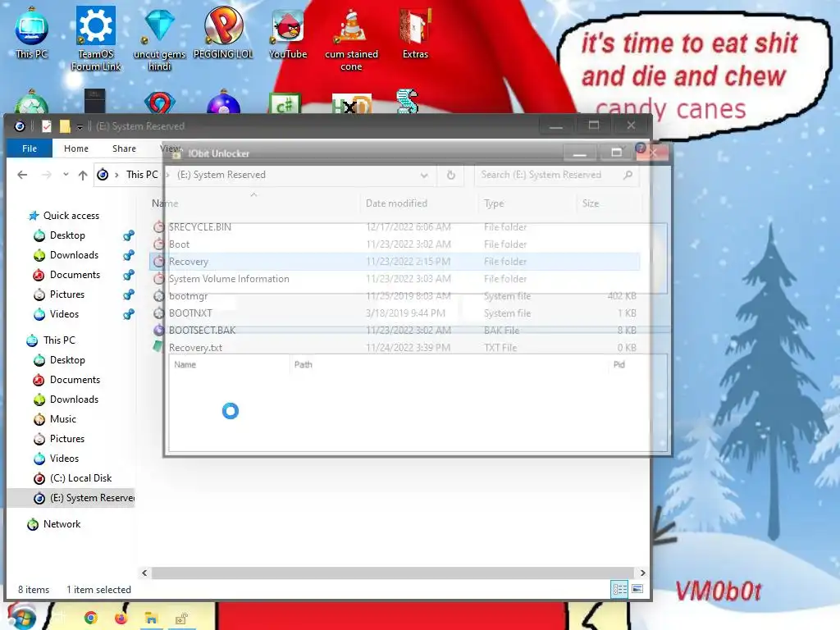Sort by Date modified column
Image resolution: width=840 pixels, height=630 pixels.
click(396, 203)
